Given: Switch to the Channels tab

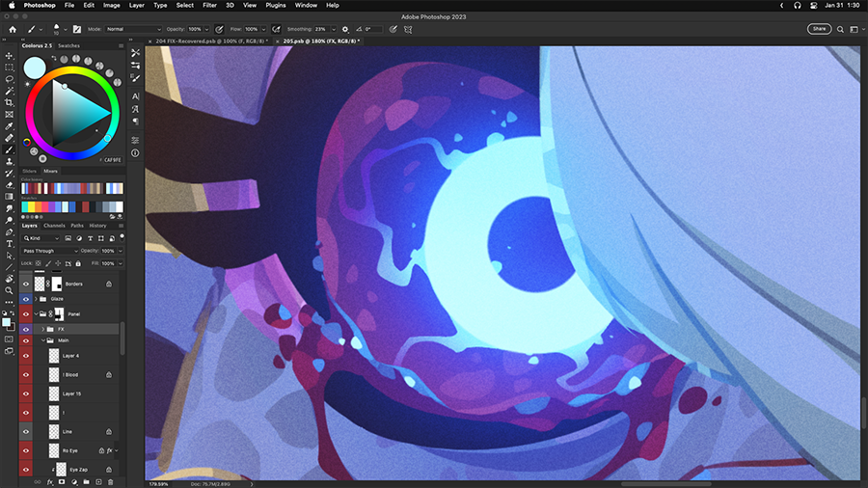Looking at the screenshot, I should pos(54,226).
